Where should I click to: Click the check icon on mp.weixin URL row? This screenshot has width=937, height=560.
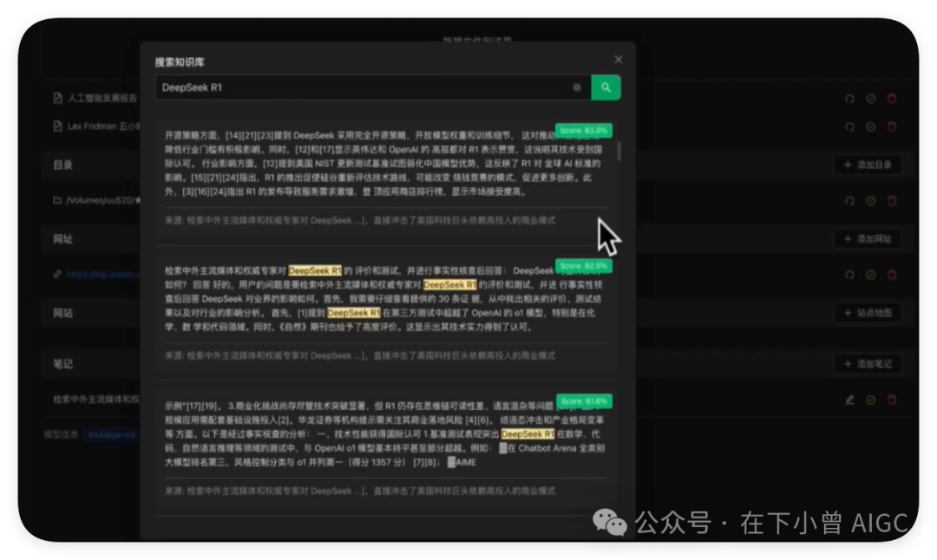tap(871, 275)
